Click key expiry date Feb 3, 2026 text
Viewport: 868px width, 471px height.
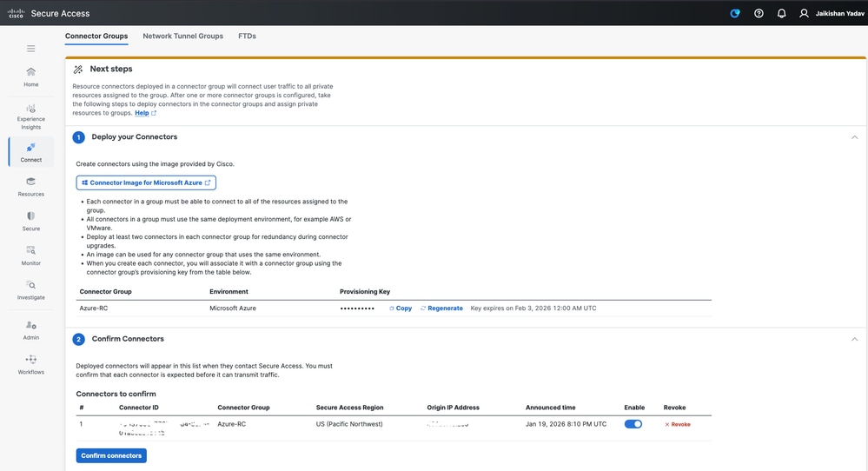coord(533,308)
